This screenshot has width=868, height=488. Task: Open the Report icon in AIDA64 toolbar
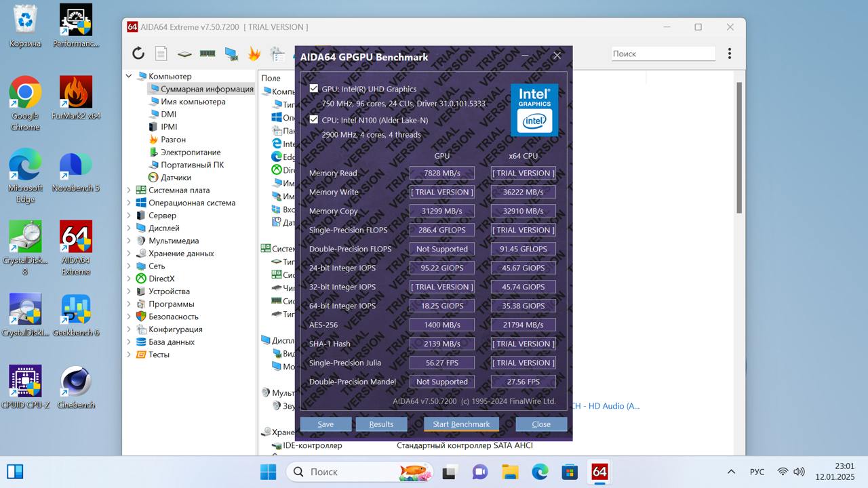coord(161,54)
